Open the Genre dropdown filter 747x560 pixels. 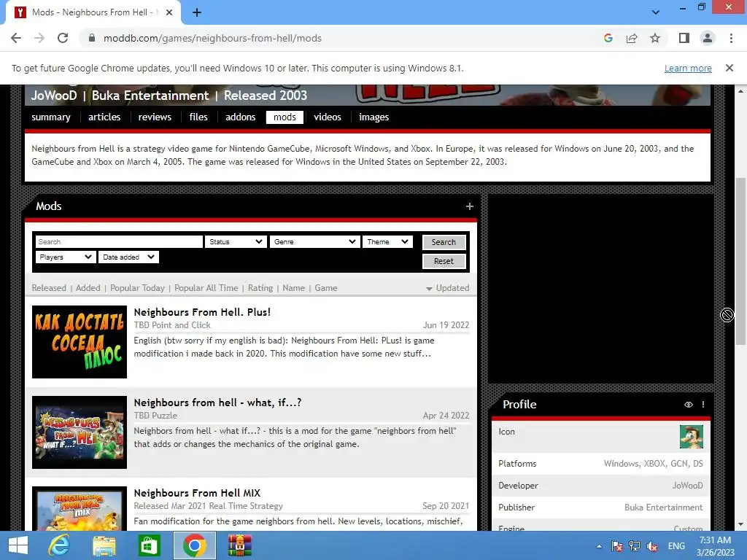[x=314, y=242]
